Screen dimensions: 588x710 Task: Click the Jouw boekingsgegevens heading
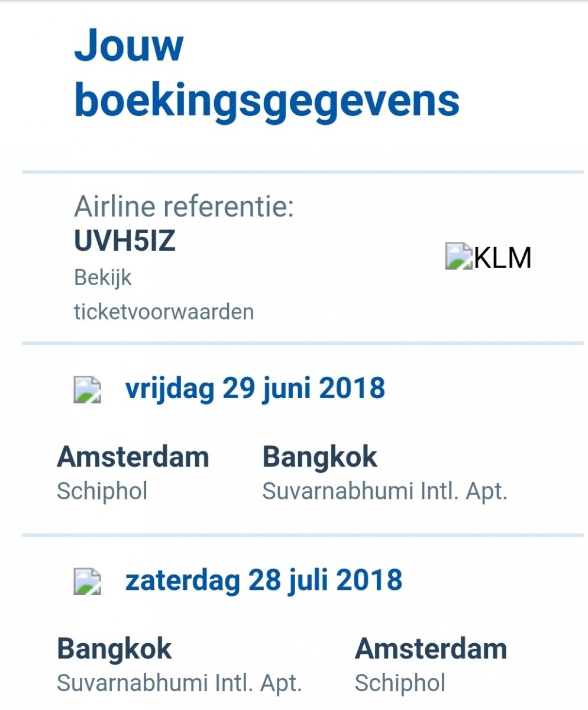point(266,73)
